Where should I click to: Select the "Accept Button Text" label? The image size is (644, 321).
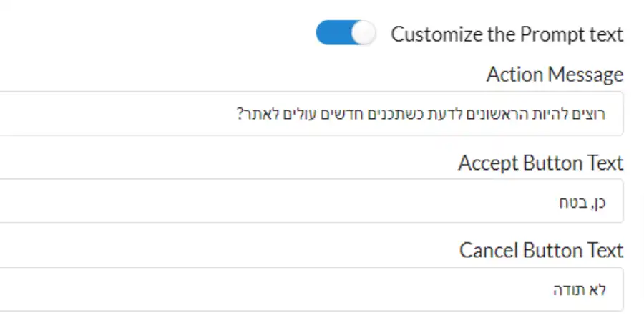click(x=540, y=163)
